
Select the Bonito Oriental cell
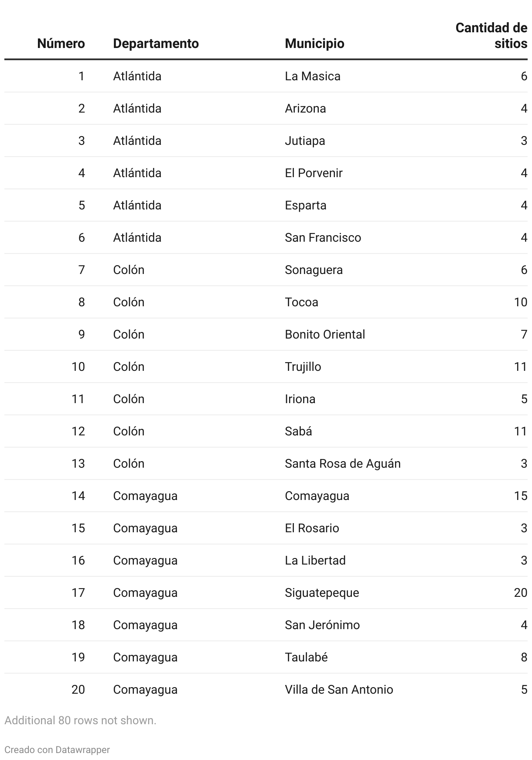pyautogui.click(x=325, y=335)
